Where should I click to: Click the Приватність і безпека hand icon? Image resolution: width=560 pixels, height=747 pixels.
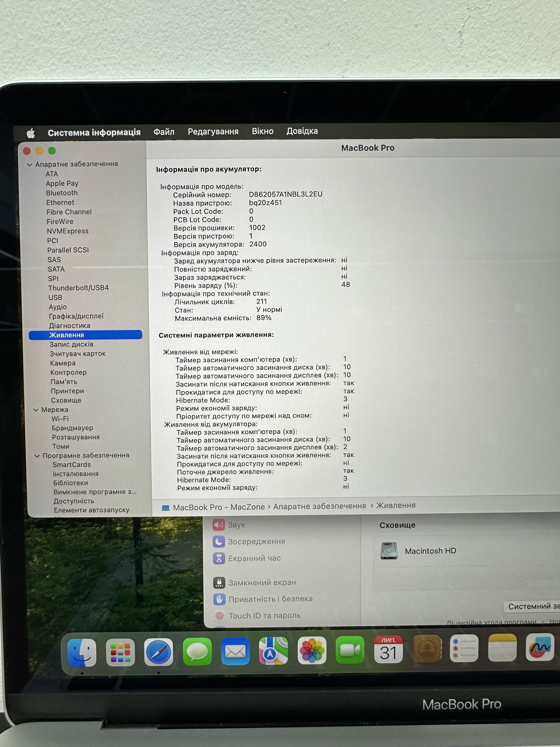pyautogui.click(x=219, y=599)
